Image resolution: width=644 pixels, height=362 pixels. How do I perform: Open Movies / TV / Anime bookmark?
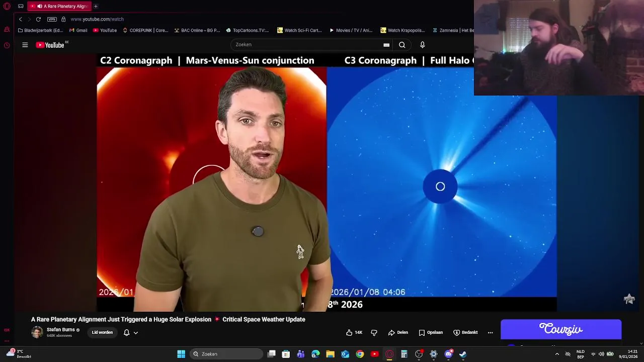351,30
